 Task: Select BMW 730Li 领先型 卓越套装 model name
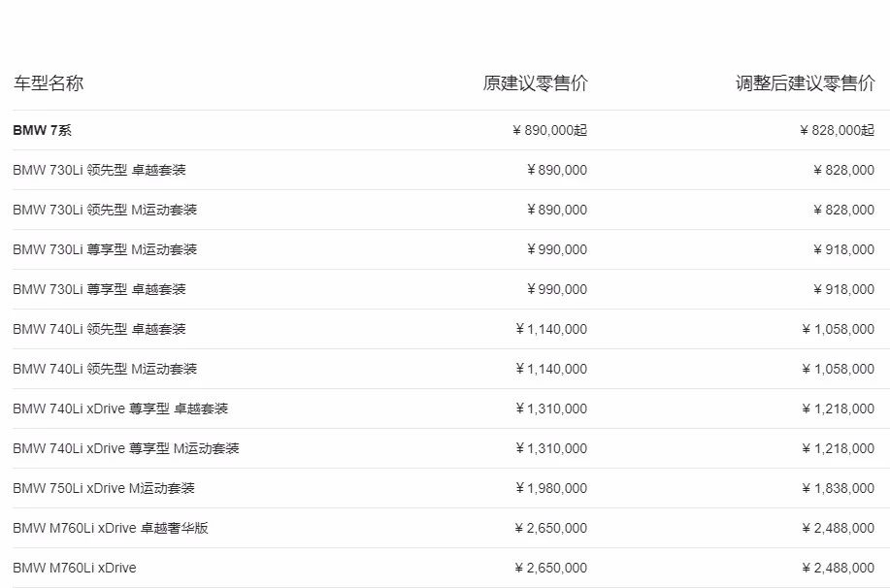click(99, 171)
